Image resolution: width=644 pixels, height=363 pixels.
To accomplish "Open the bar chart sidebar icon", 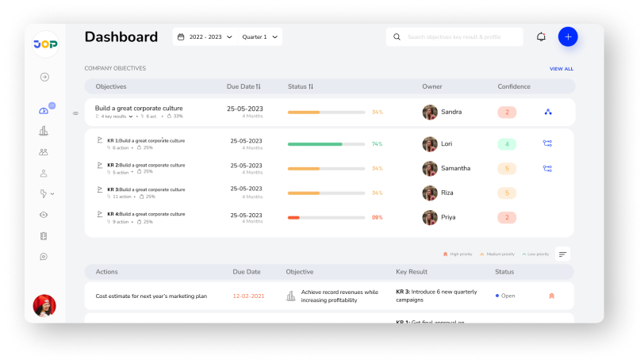I will pyautogui.click(x=44, y=131).
